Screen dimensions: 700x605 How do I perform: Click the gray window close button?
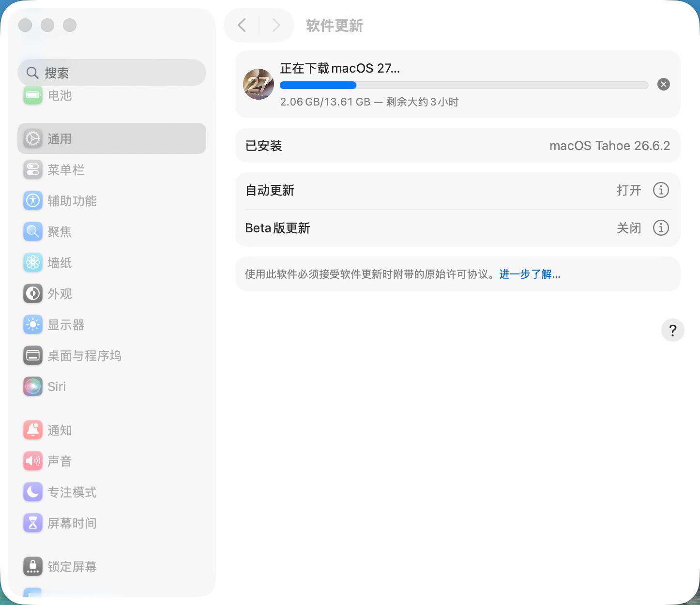[25, 25]
